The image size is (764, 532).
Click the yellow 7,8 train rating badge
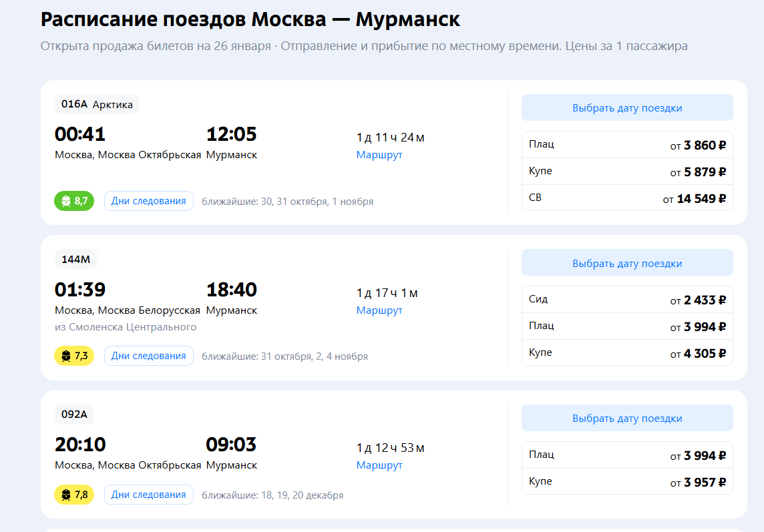pos(74,495)
